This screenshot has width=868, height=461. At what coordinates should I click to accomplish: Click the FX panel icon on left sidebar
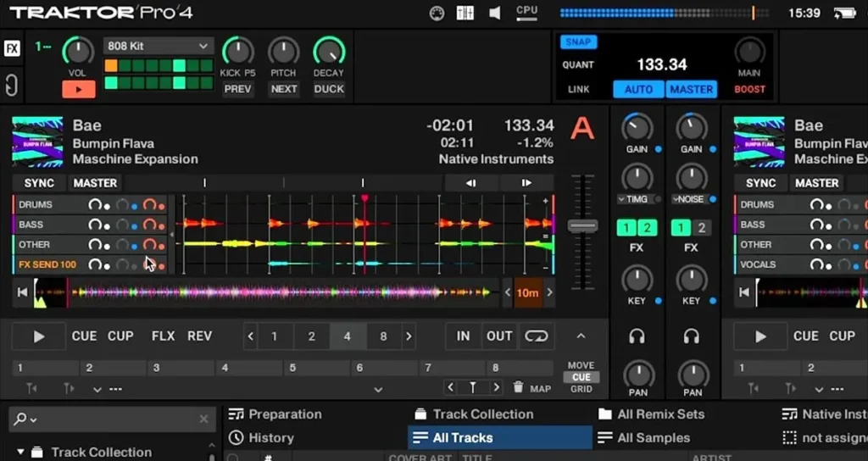click(x=12, y=48)
